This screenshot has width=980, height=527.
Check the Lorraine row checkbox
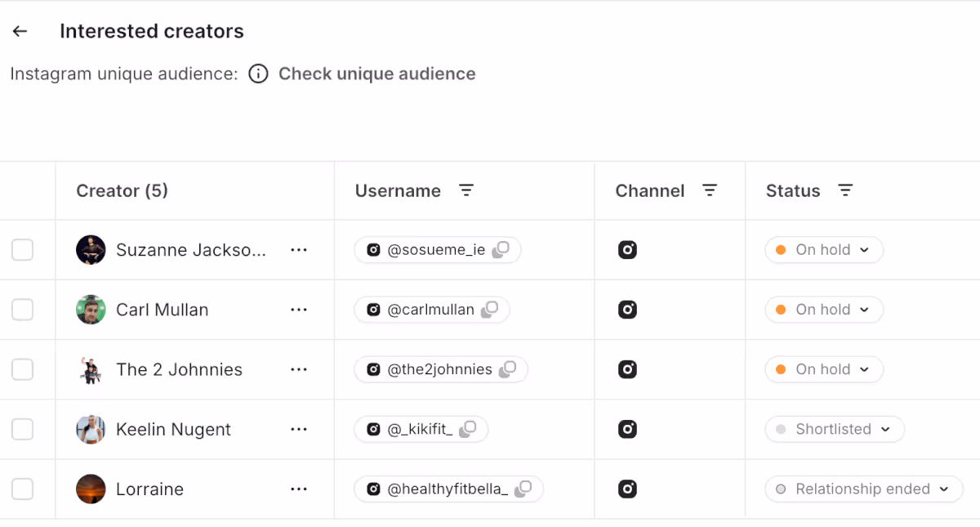(x=22, y=489)
